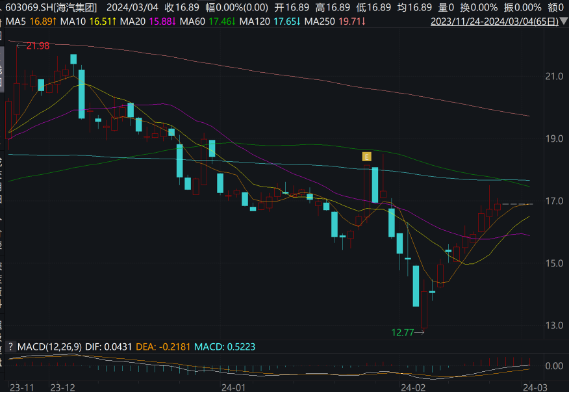Select the MA60 17.46 moving average label
This screenshot has height=393, width=570.
point(208,22)
